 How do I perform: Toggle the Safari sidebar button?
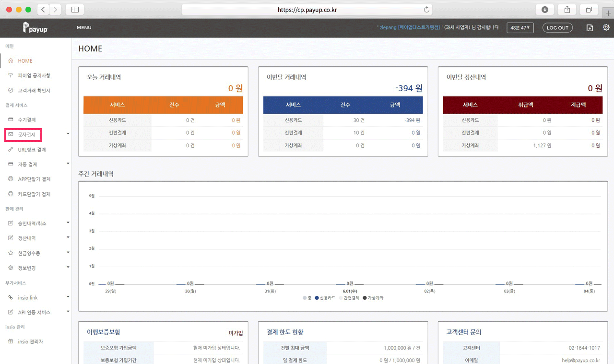75,10
